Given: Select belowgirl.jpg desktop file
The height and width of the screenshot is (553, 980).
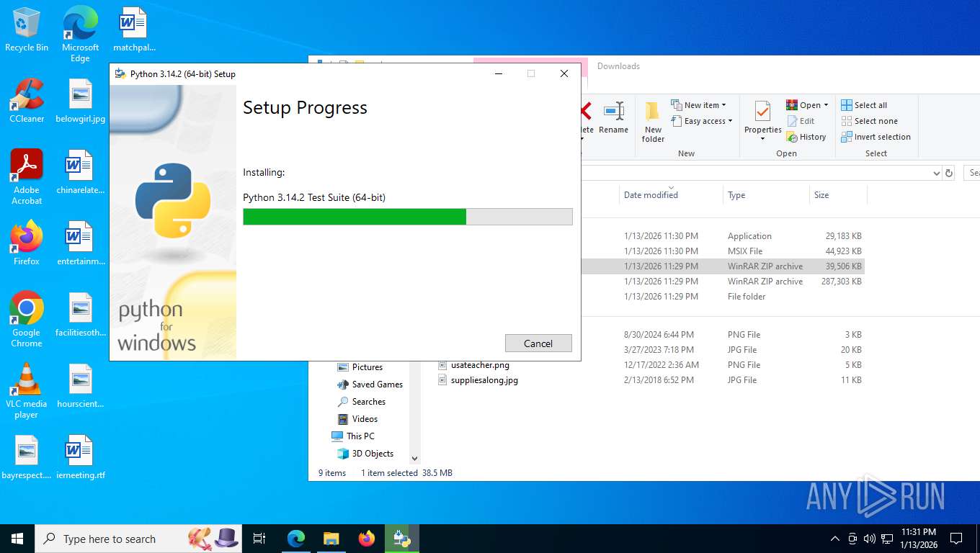Looking at the screenshot, I should coord(80,101).
